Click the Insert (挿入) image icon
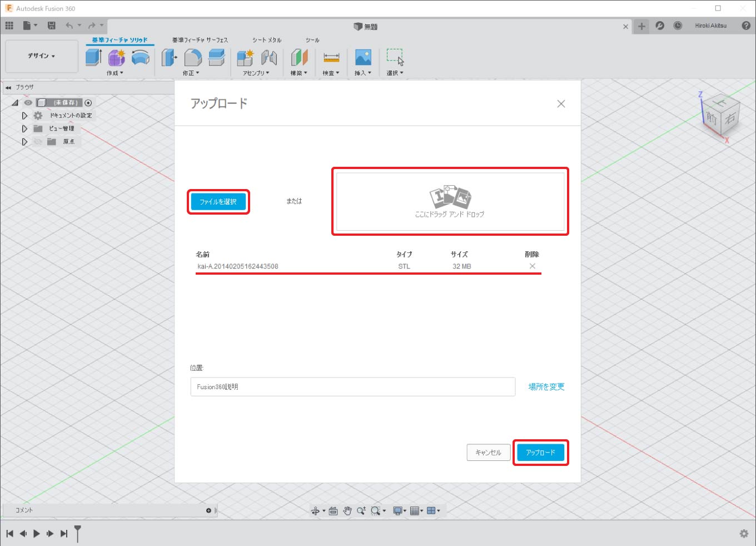 tap(363, 58)
